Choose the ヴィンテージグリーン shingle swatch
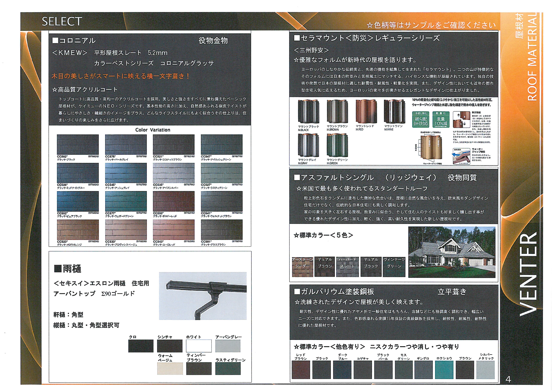The image size is (555, 392). 394,267
